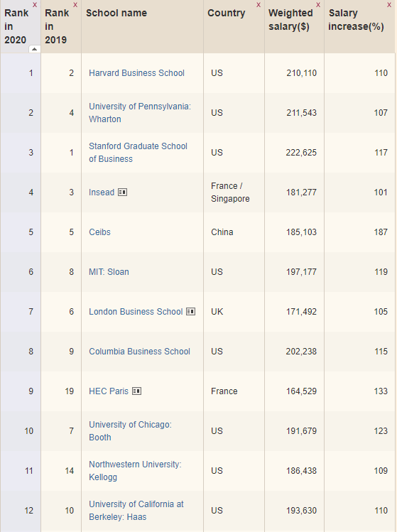
Task: Select weighted salary value 197,177
Action: pyautogui.click(x=301, y=272)
